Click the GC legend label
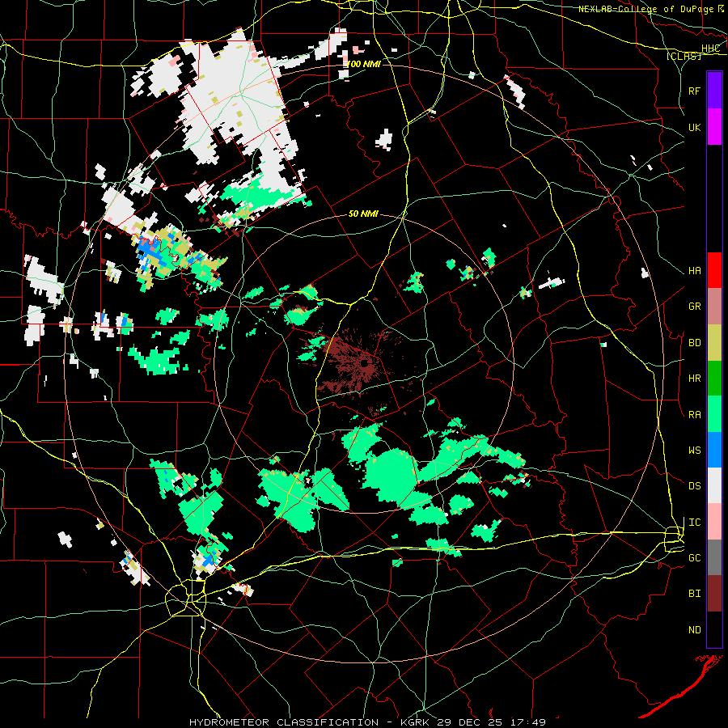The width and height of the screenshot is (728, 728). pos(694,558)
